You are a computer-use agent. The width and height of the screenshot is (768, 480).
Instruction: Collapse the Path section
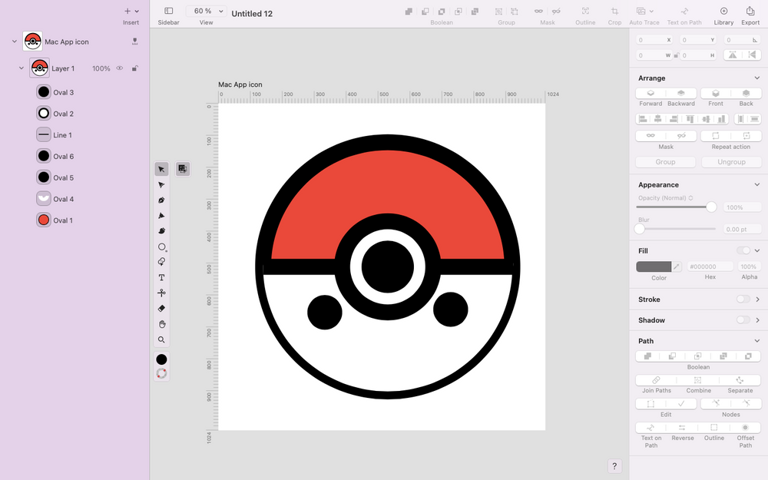[x=757, y=341]
